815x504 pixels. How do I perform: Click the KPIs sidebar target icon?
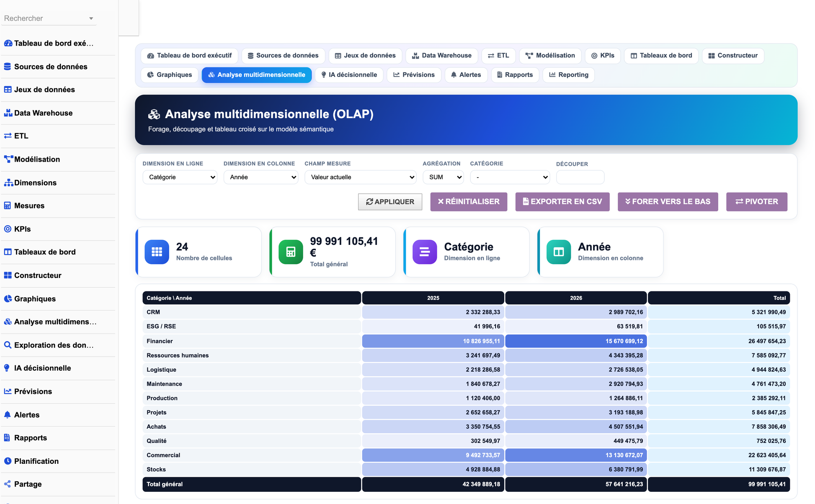click(x=8, y=229)
